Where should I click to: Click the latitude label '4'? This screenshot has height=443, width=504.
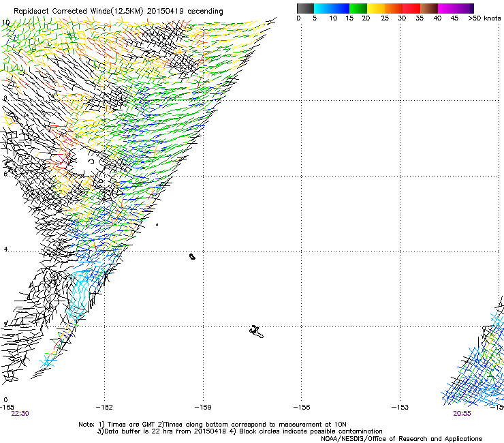coord(5,249)
